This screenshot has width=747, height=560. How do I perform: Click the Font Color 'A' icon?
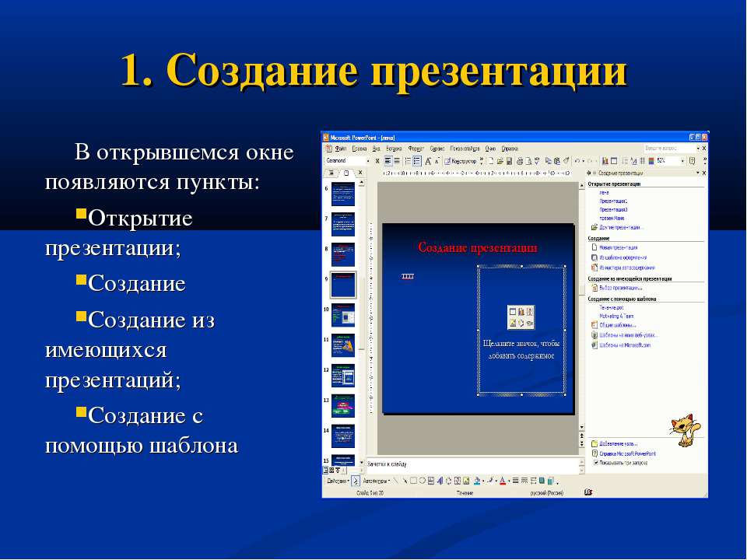pyautogui.click(x=502, y=481)
